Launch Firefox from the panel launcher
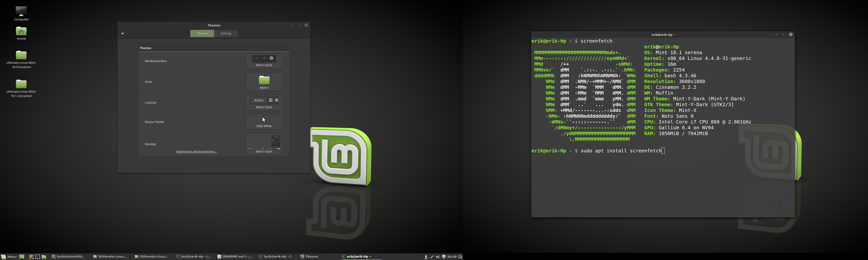This screenshot has height=260, width=868. [31, 257]
